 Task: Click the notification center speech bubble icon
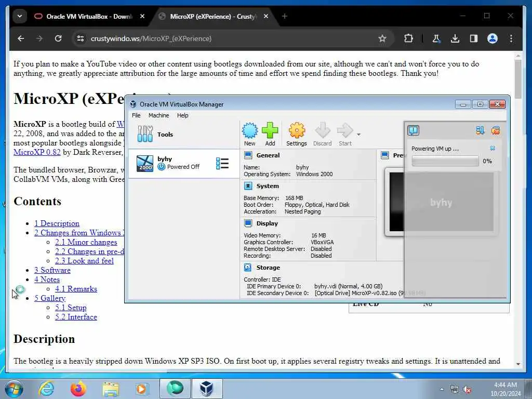tap(413, 130)
